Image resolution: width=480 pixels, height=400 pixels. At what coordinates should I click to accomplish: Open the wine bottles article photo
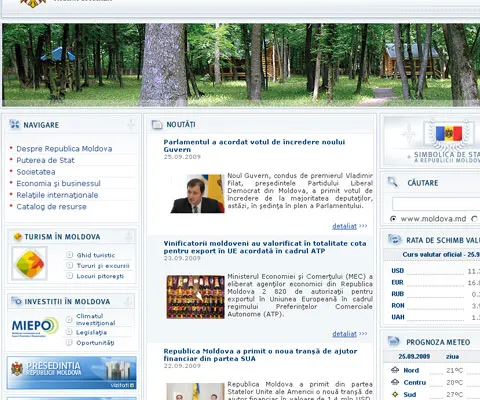(x=196, y=297)
